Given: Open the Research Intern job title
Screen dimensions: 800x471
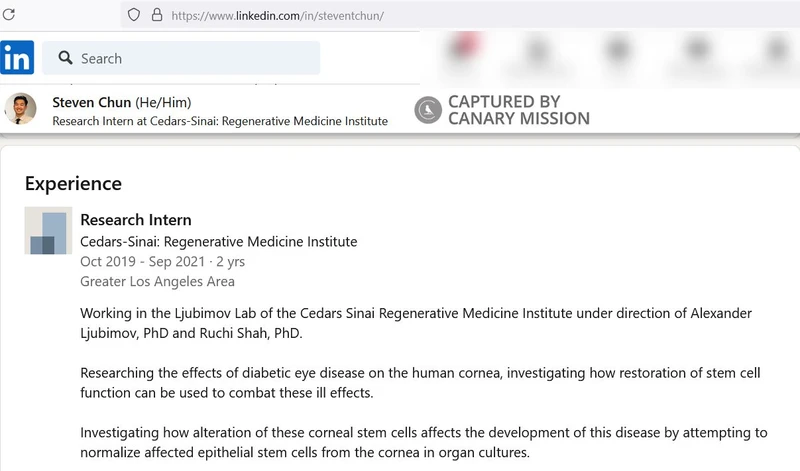Looking at the screenshot, I should coord(136,220).
